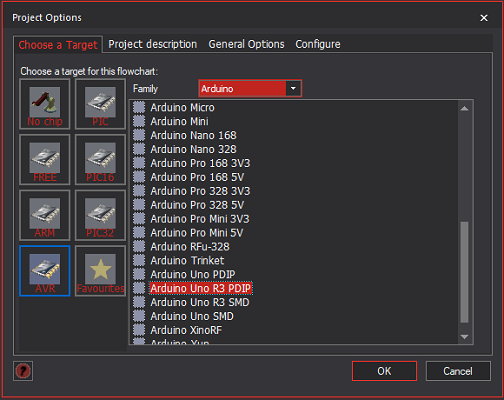This screenshot has width=504, height=400.
Task: Click chip icon beside Arduino Mini
Action: (139, 121)
